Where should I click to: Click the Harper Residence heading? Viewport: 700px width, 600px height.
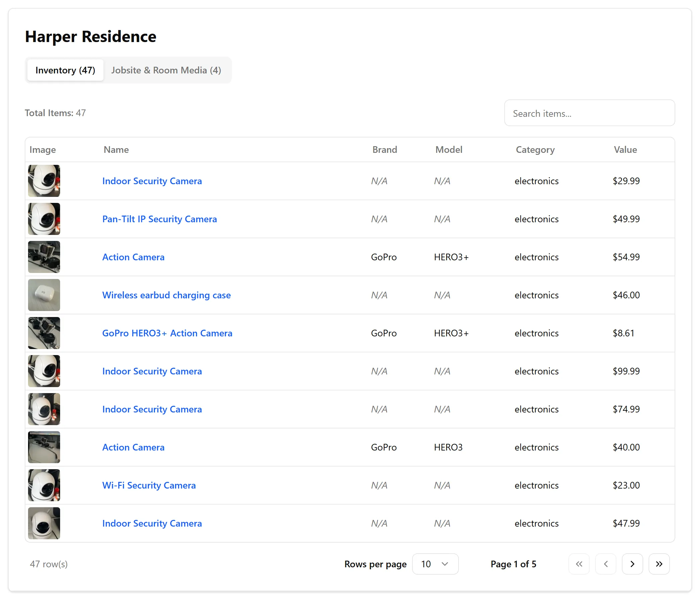coord(91,36)
